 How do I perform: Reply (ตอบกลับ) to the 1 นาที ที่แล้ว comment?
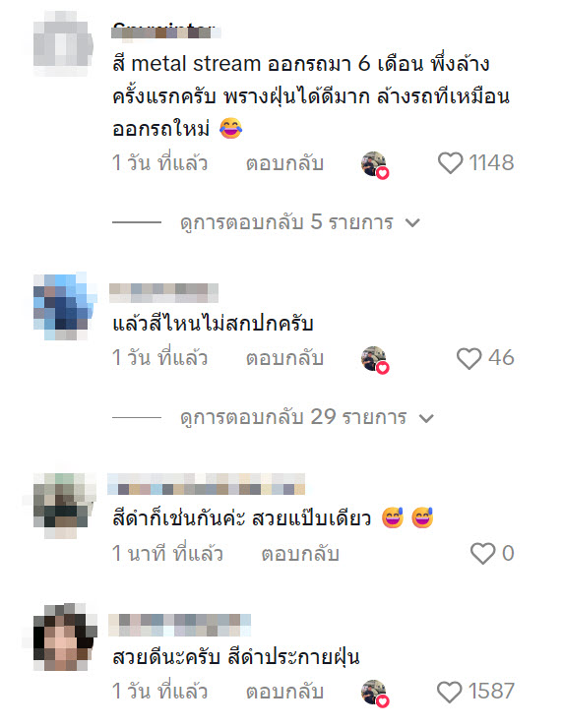(x=300, y=554)
